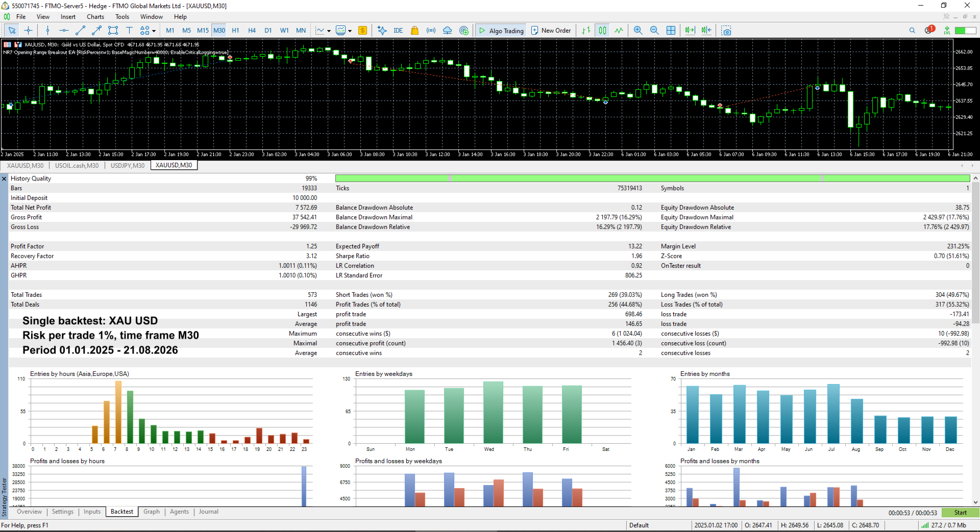Open the tester Agents tab

pyautogui.click(x=179, y=512)
